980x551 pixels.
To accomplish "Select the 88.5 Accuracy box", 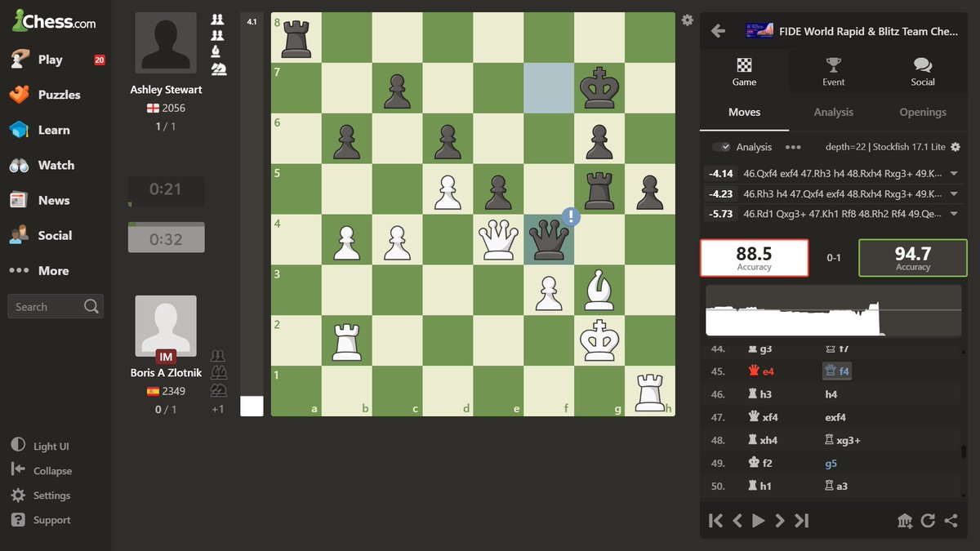I will [754, 257].
